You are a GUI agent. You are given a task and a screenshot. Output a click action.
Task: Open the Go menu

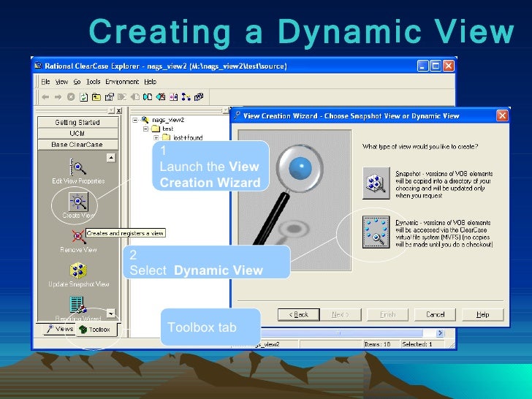[x=77, y=82]
